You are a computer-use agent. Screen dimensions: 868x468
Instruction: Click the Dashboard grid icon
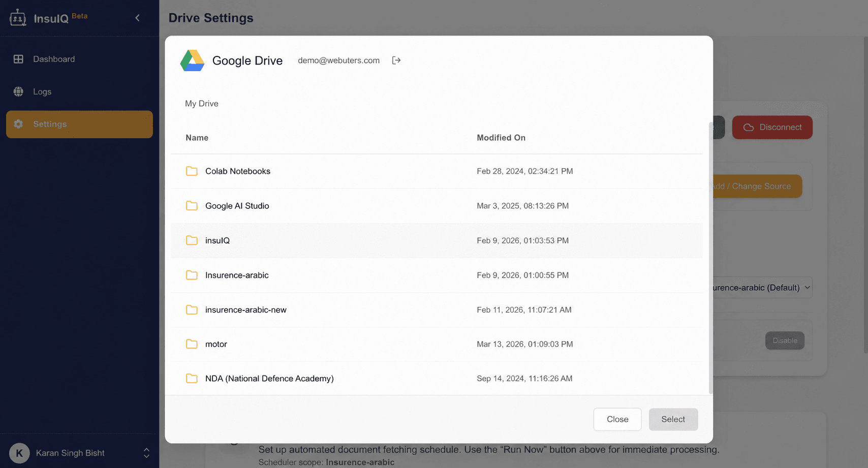coord(18,59)
